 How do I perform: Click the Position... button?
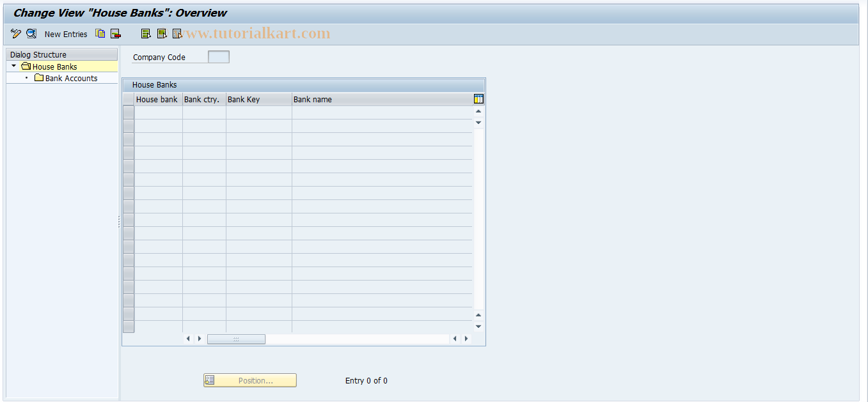pos(250,380)
